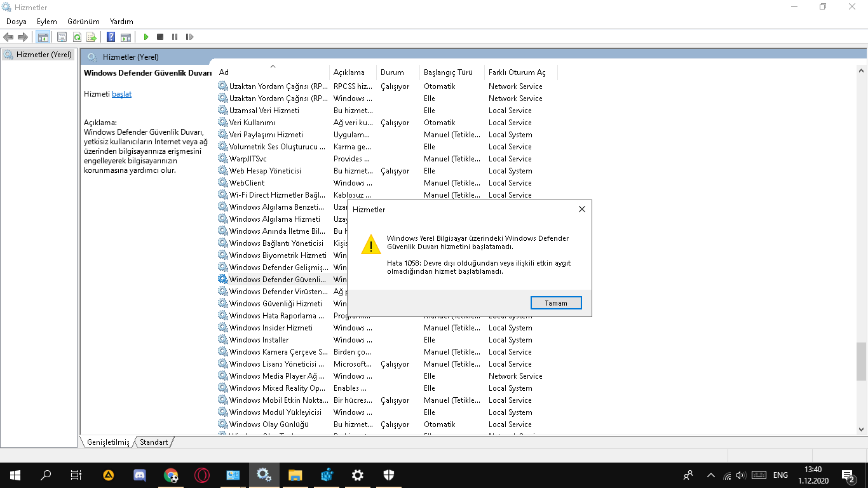This screenshot has width=868, height=488.
Task: Switch to the Genişletilmiş tab
Action: [108, 442]
